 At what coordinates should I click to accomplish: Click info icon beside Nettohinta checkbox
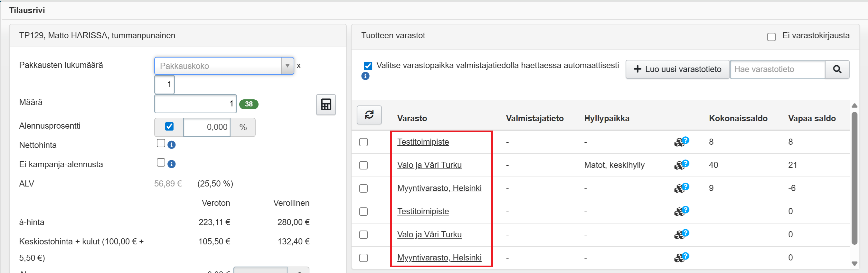[x=172, y=145]
